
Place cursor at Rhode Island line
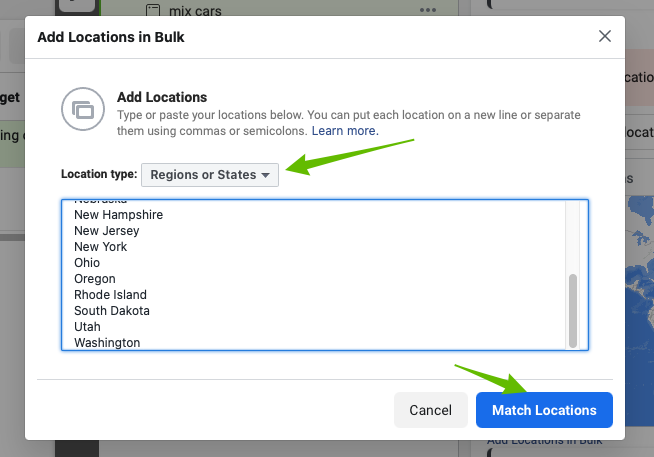[x=110, y=295]
